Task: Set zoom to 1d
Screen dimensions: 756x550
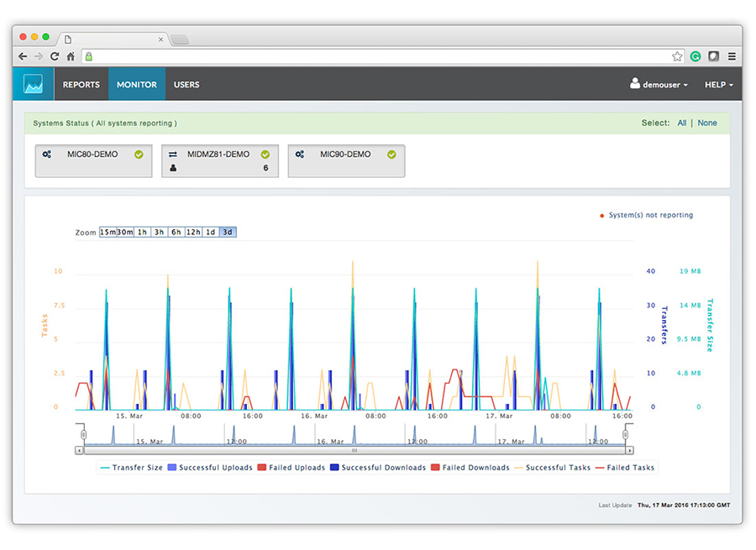Action: (x=211, y=232)
